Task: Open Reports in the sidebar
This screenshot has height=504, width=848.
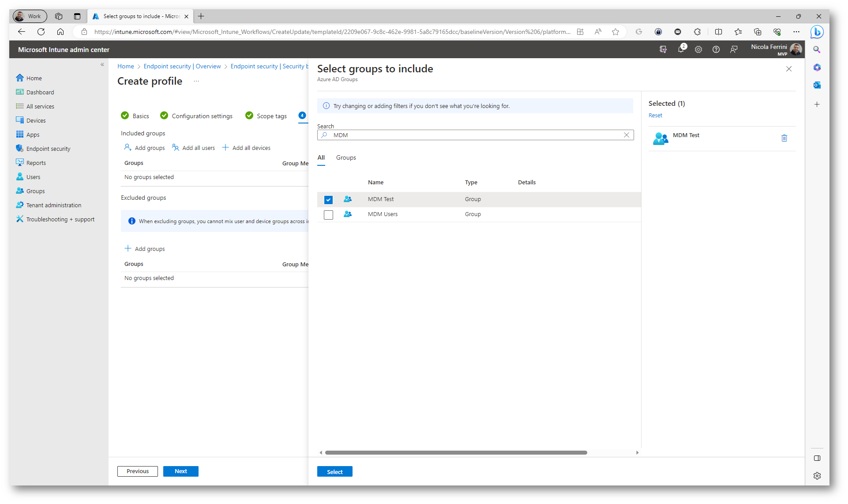Action: (x=36, y=163)
